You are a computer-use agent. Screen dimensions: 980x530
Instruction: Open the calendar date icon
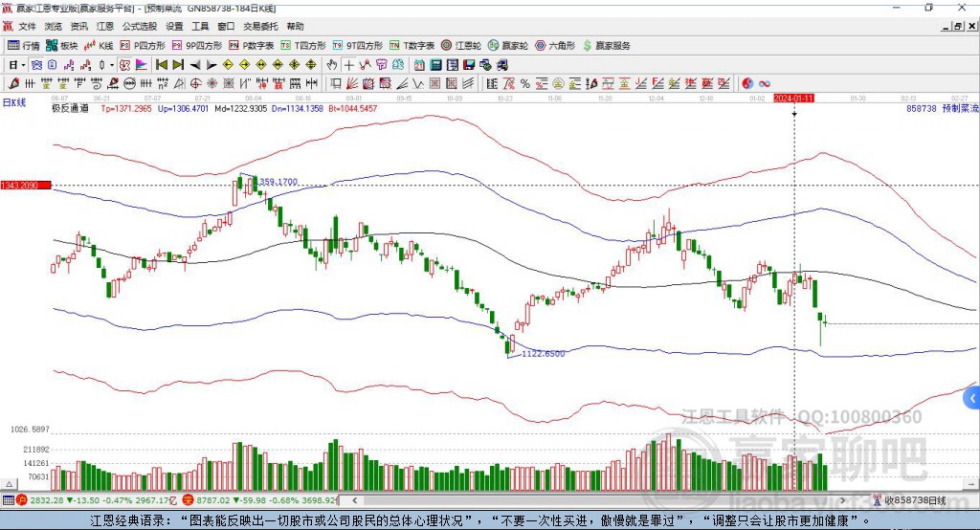click(419, 65)
